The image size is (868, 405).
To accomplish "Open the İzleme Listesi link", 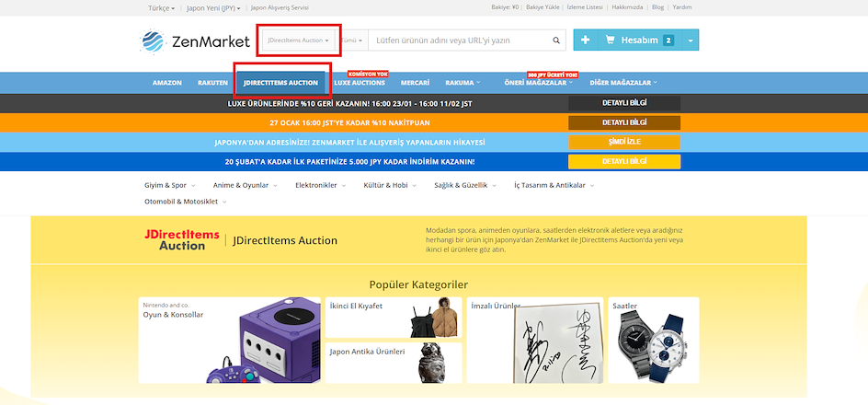I will point(586,7).
